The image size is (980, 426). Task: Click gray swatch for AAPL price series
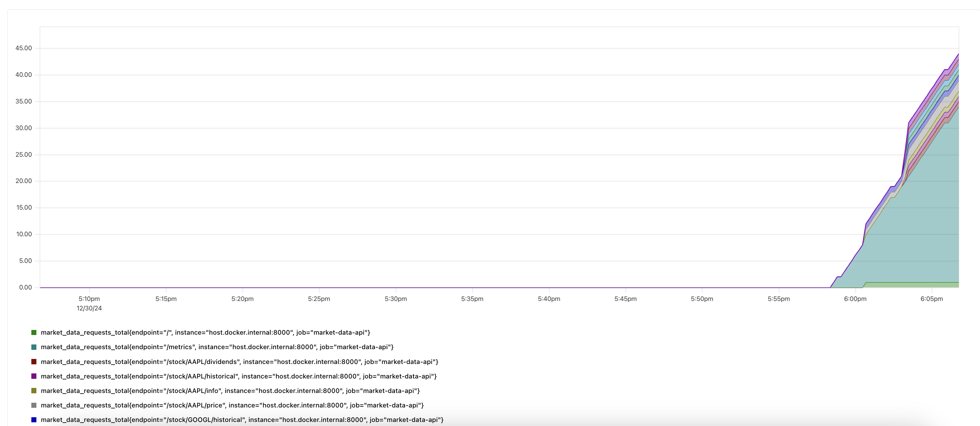click(x=34, y=405)
